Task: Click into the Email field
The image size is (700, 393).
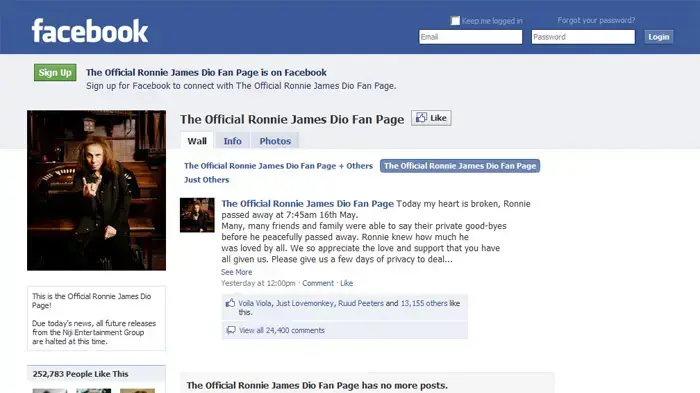Action: [x=471, y=37]
